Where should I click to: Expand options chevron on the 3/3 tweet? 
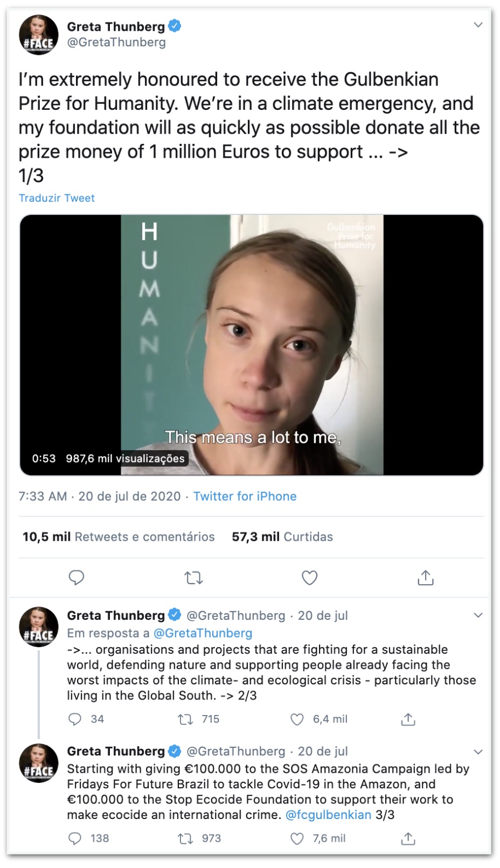tap(478, 752)
